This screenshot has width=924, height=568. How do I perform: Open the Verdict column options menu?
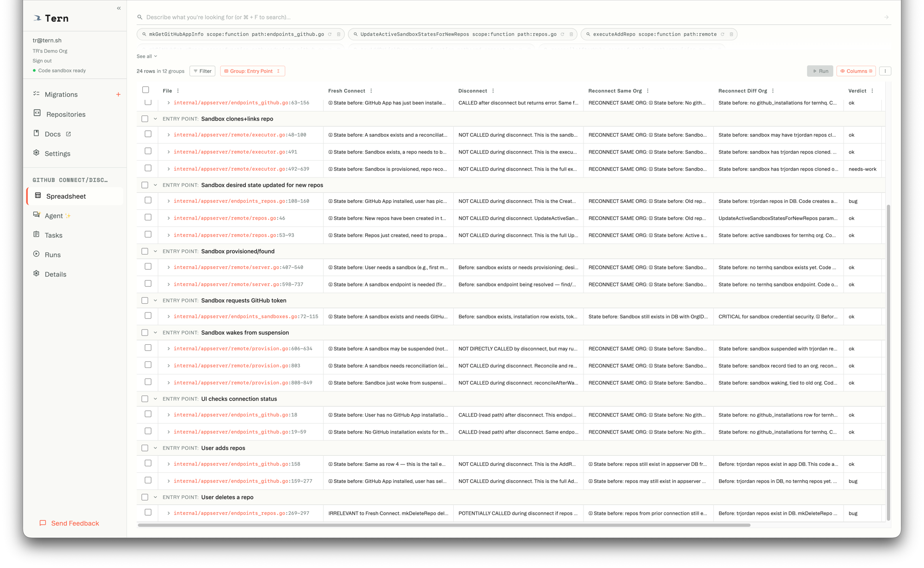point(873,91)
